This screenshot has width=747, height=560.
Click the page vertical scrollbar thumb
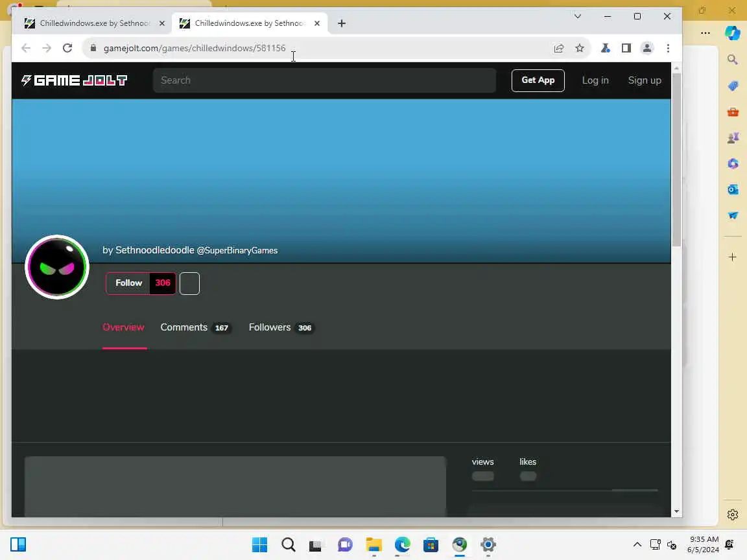pos(676,159)
